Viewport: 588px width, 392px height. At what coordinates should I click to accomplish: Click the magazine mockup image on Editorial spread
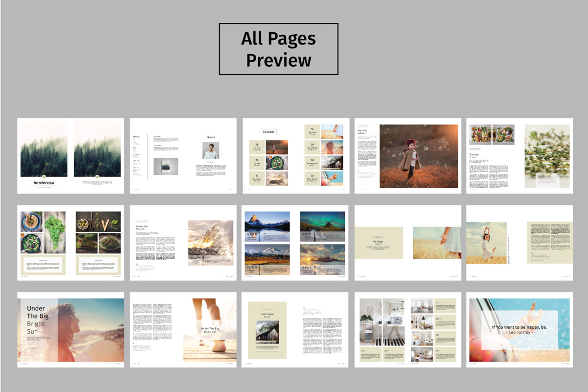tap(166, 167)
